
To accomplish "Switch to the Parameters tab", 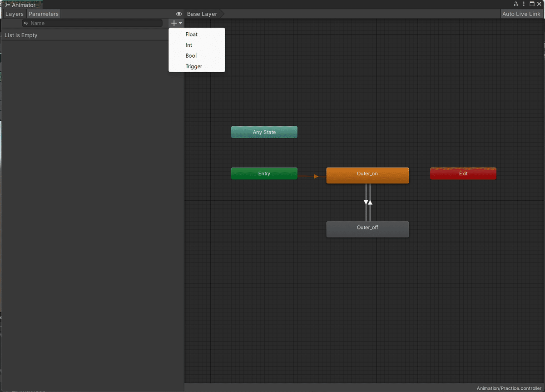I will click(43, 14).
